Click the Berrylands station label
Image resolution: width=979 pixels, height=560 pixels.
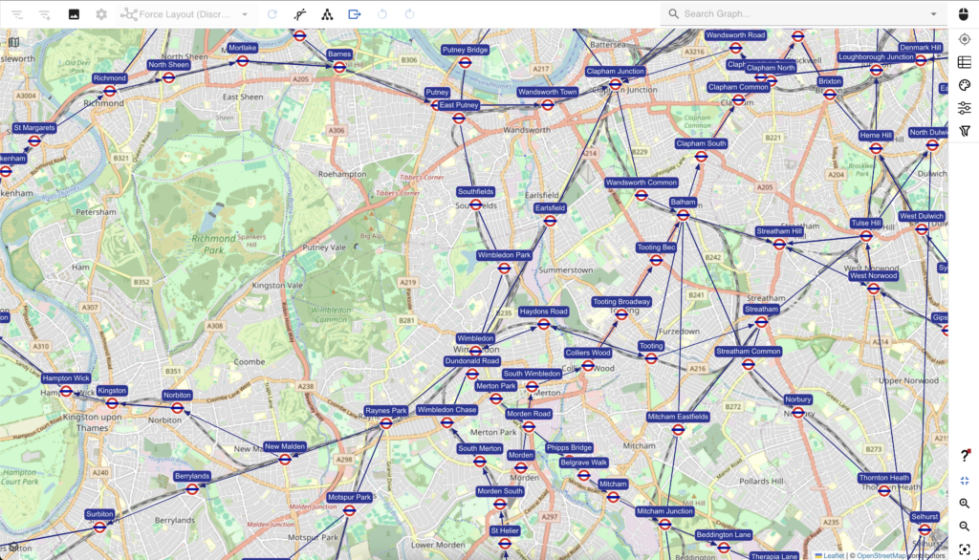[x=191, y=476]
